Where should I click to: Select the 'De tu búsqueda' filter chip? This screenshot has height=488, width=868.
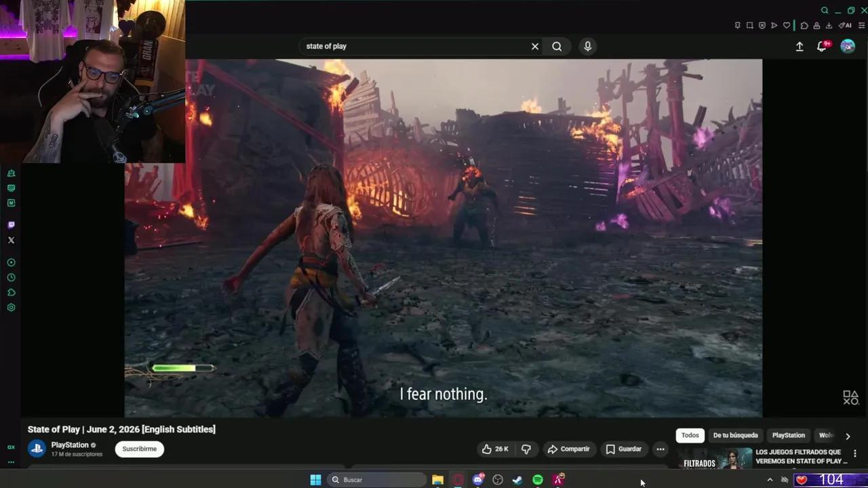[735, 435]
